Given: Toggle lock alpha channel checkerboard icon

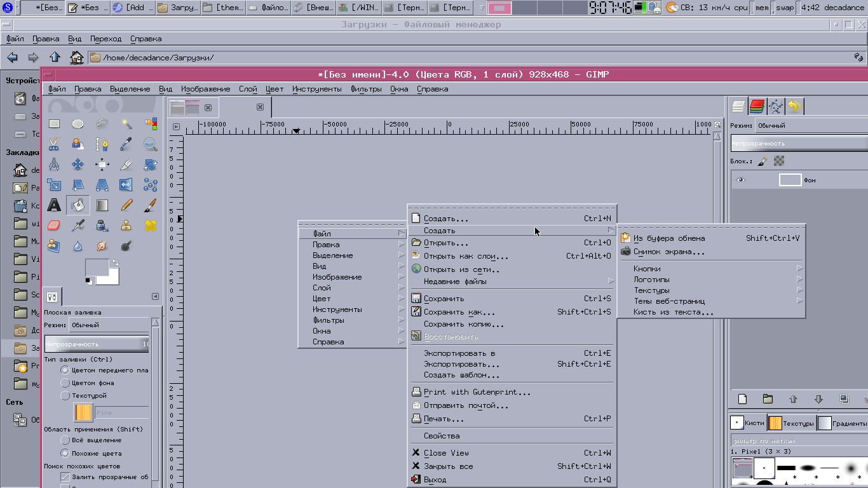Looking at the screenshot, I should (x=779, y=161).
